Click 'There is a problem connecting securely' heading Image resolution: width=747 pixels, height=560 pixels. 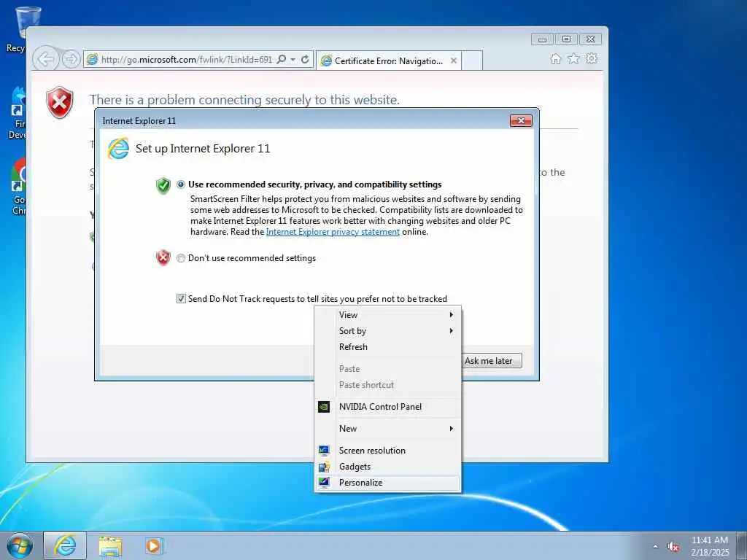(x=244, y=100)
